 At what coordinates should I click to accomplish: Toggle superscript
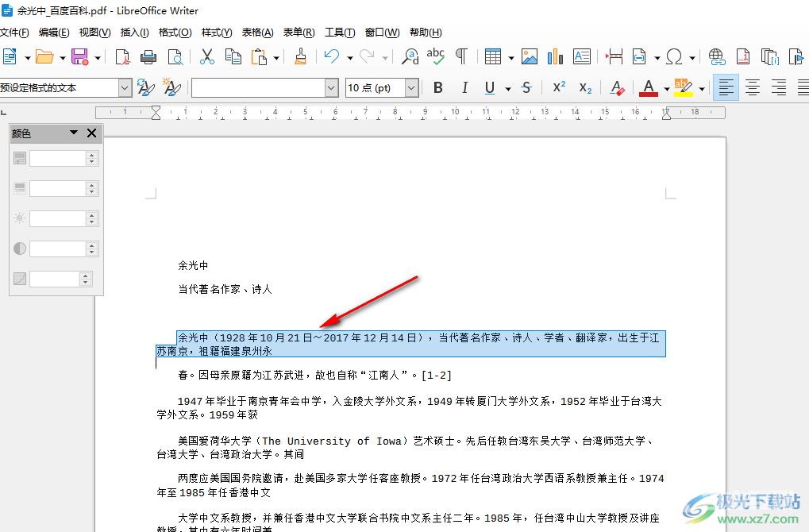click(559, 87)
